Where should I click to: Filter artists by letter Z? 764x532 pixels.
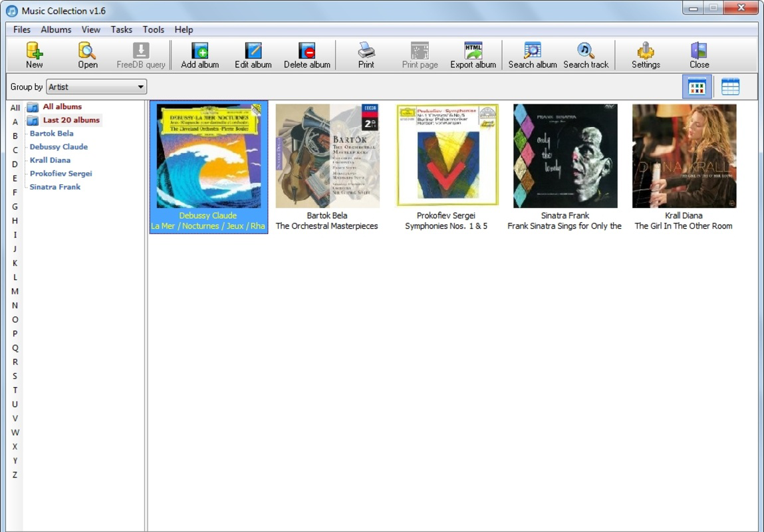(x=15, y=475)
